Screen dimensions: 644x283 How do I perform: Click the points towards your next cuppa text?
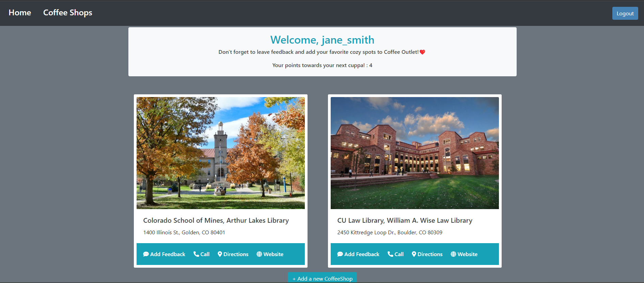point(322,65)
